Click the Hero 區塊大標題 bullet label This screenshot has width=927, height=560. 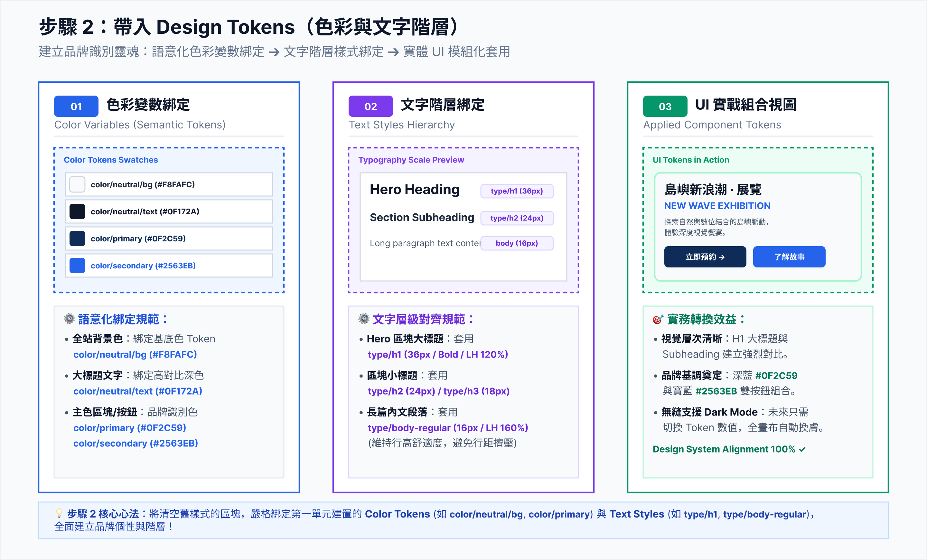click(x=405, y=339)
